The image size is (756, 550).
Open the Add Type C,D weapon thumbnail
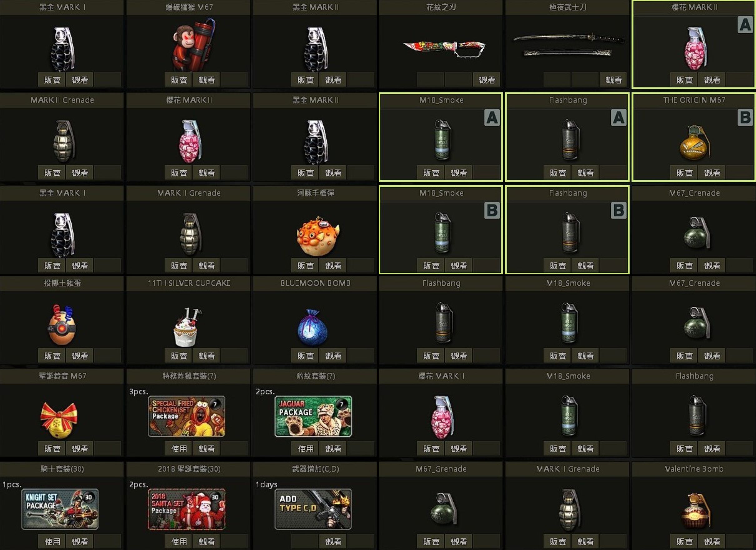point(313,509)
